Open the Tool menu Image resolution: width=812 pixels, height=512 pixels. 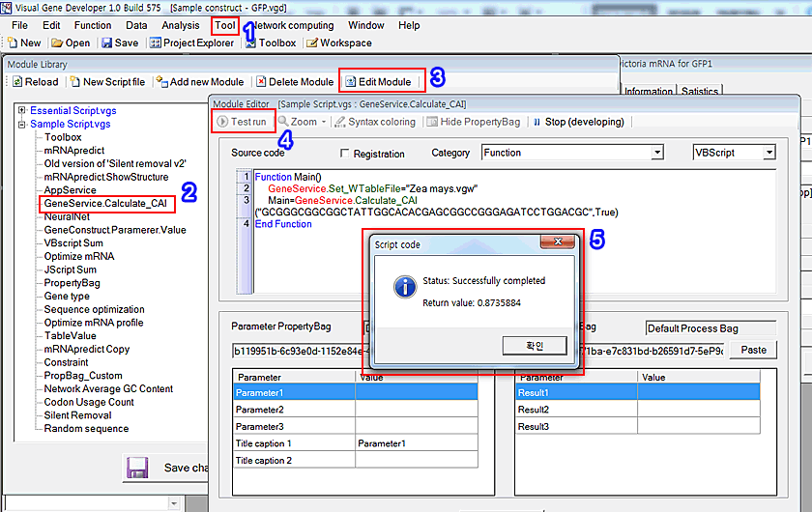pyautogui.click(x=225, y=25)
